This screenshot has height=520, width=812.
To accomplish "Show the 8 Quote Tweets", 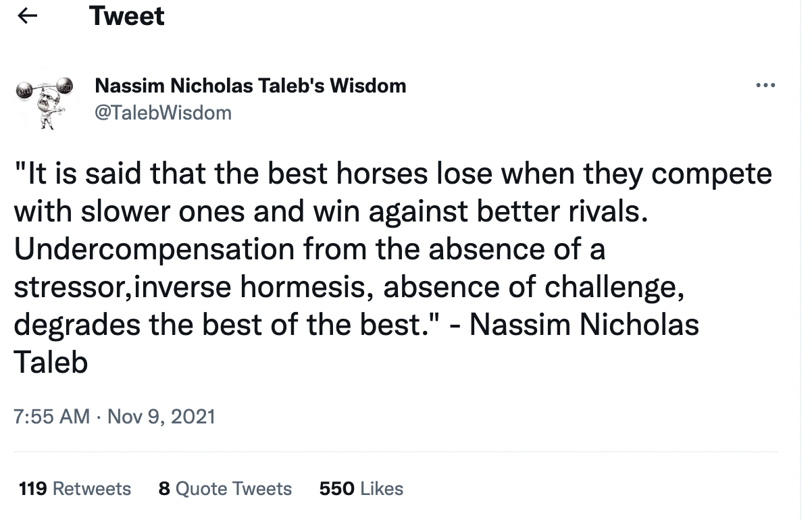I will (225, 488).
